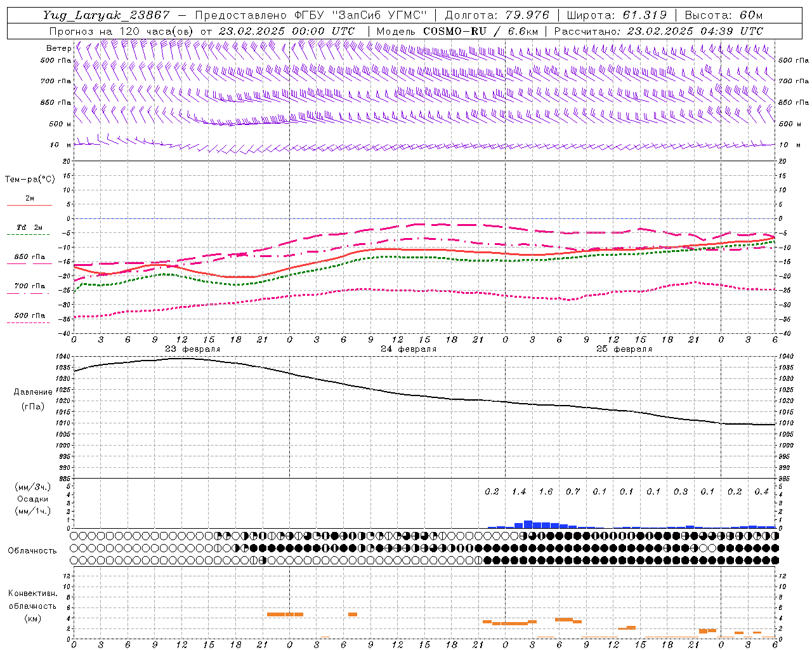Click the "Осадки" precipitation label
Viewport: 812px width, 650px height.
(32, 499)
